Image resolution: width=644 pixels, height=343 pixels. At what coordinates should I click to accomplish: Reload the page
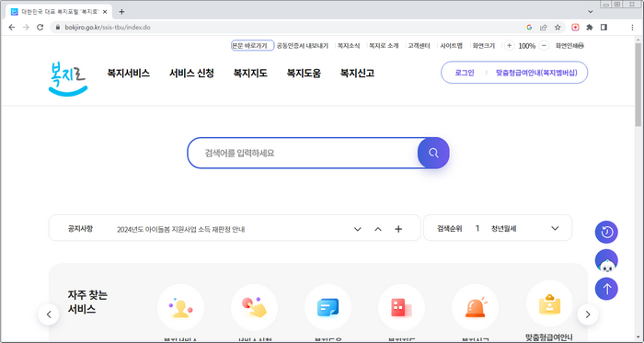click(x=40, y=27)
